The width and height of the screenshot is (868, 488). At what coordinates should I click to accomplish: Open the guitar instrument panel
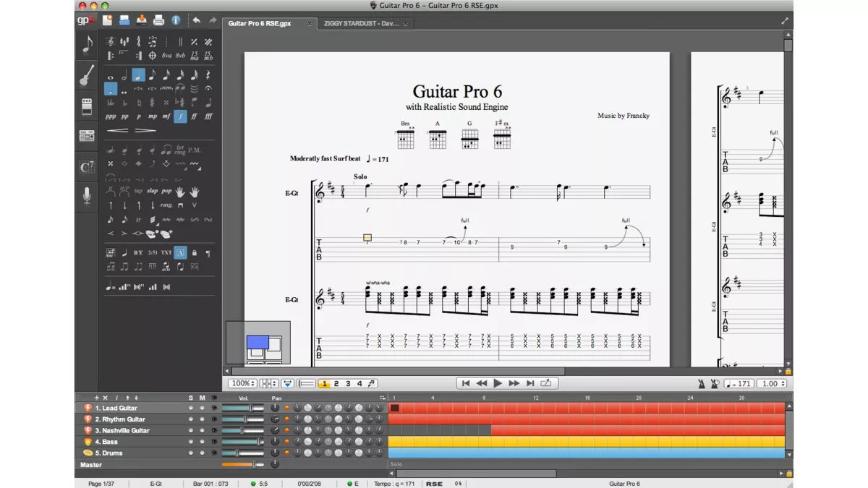pyautogui.click(x=87, y=75)
